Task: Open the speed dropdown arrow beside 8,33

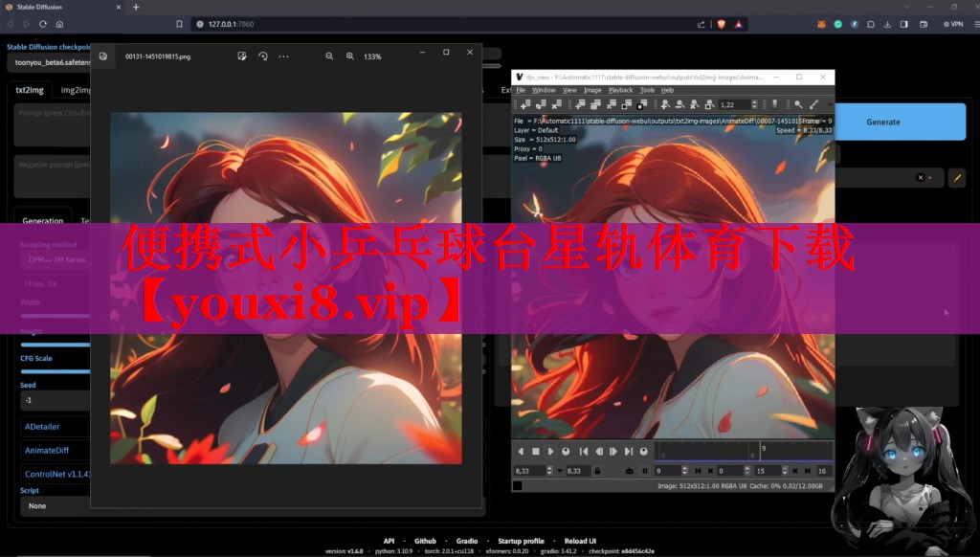Action: click(559, 471)
